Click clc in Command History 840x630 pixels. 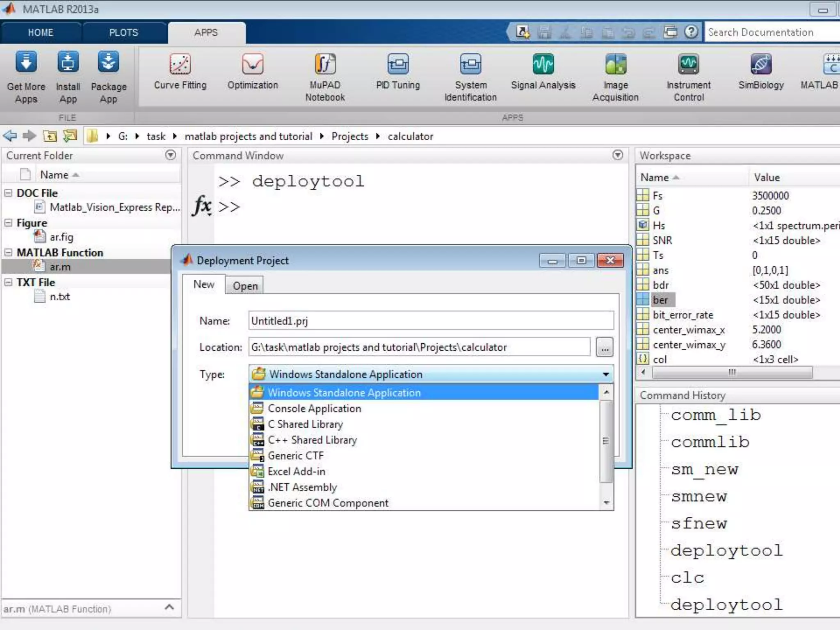687,577
